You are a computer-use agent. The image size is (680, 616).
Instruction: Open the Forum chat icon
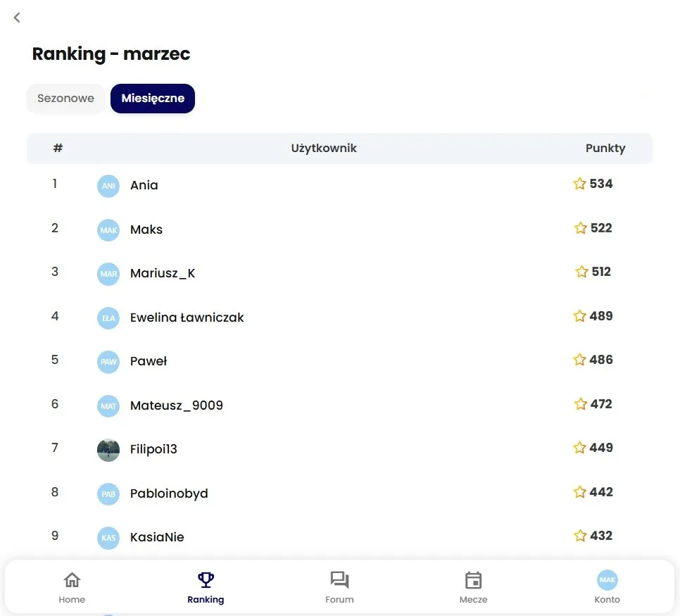[339, 580]
